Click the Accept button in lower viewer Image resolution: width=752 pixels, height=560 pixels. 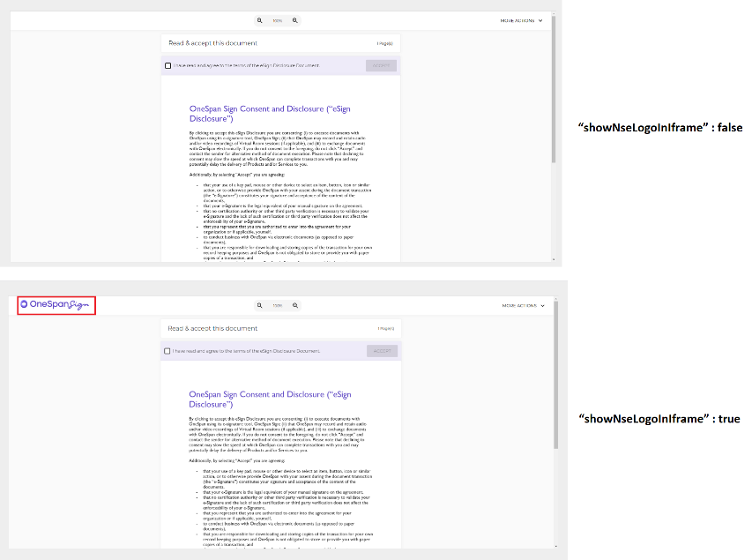pyautogui.click(x=383, y=351)
